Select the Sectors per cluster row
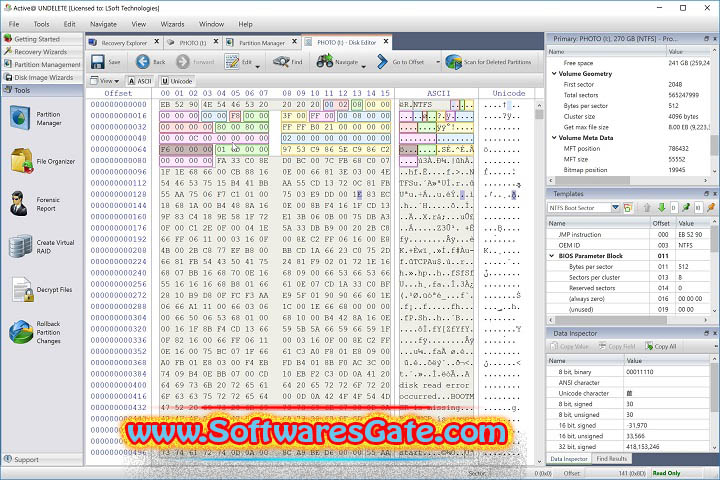The height and width of the screenshot is (480, 720). tap(629, 277)
